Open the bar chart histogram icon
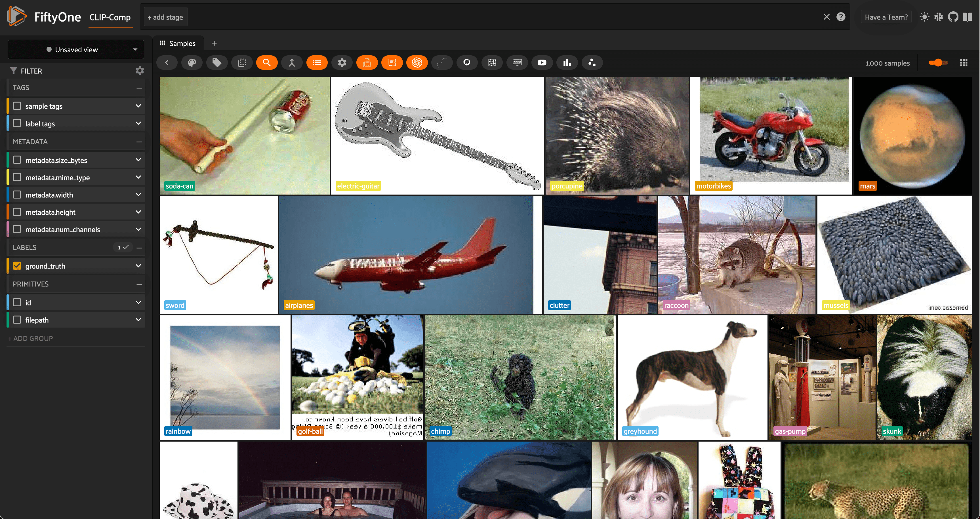Viewport: 980px width, 519px height. click(567, 63)
